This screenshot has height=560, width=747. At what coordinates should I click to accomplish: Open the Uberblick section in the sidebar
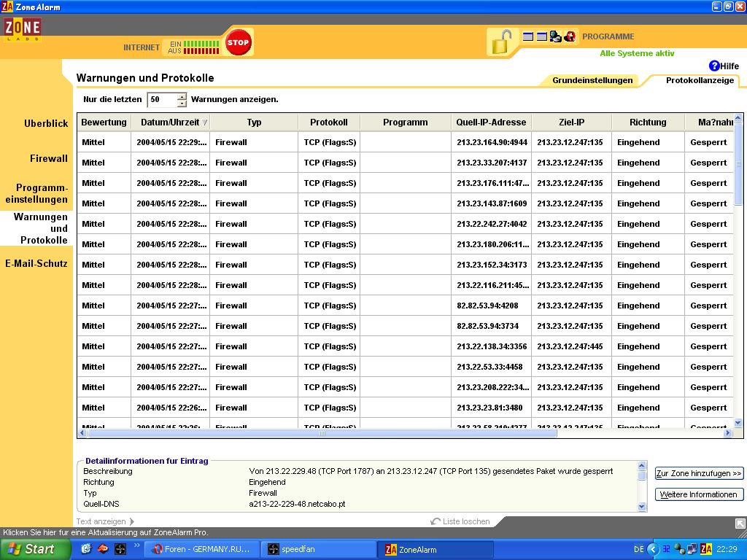coord(46,123)
